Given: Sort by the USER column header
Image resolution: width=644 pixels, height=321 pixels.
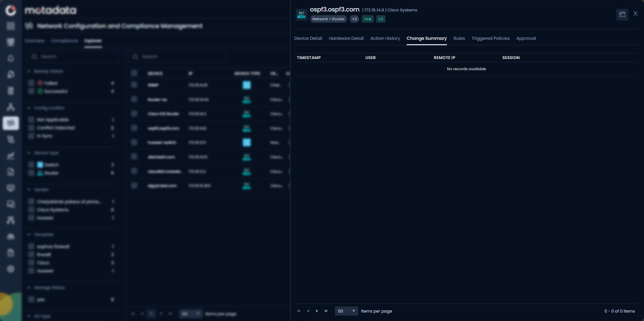Looking at the screenshot, I should click(370, 58).
